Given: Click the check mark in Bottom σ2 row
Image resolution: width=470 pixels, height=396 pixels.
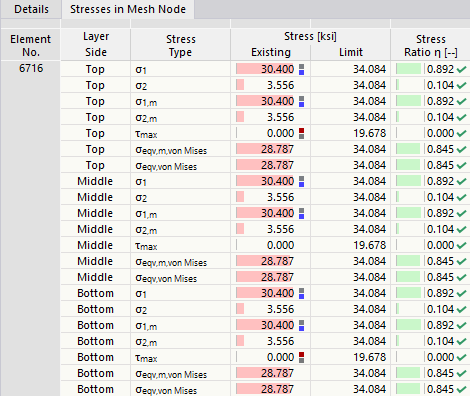Looking at the screenshot, I should (462, 309).
